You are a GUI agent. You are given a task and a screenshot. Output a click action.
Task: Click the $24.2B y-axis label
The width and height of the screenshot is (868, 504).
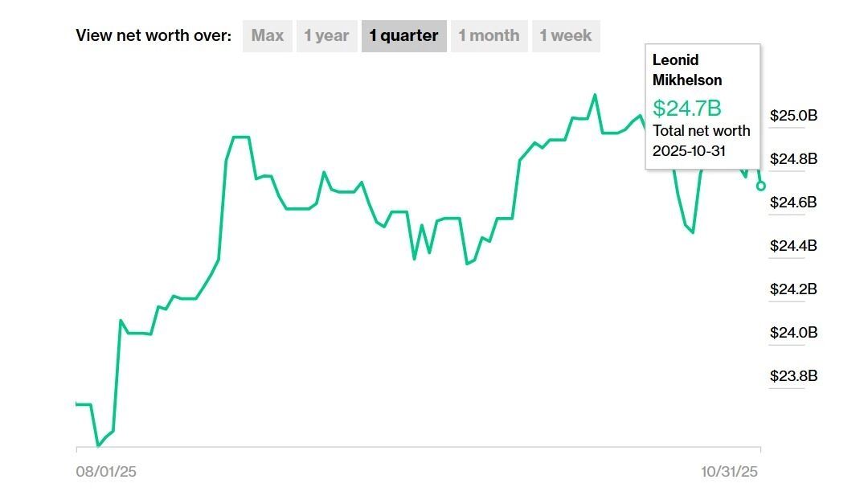792,289
